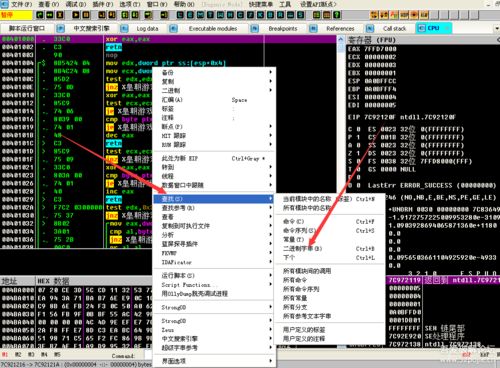
Task: Select 用户定义的注释 in the submenu
Action: 329,339
